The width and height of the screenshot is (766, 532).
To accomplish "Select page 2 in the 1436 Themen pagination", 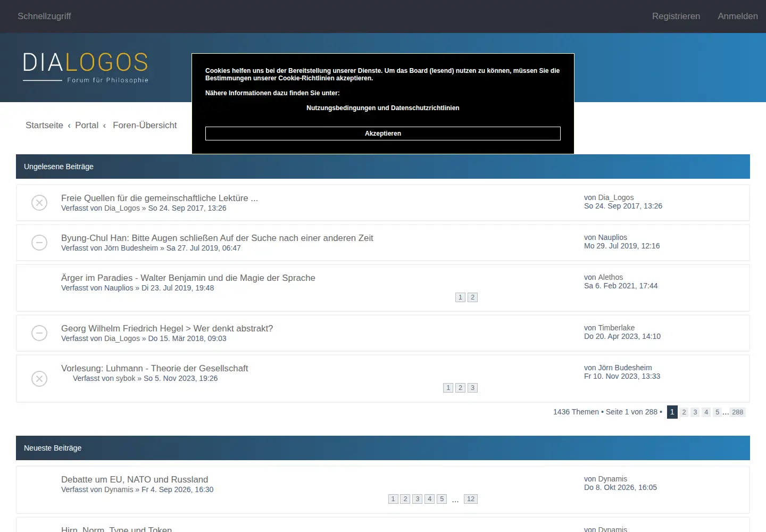I will pos(684,412).
